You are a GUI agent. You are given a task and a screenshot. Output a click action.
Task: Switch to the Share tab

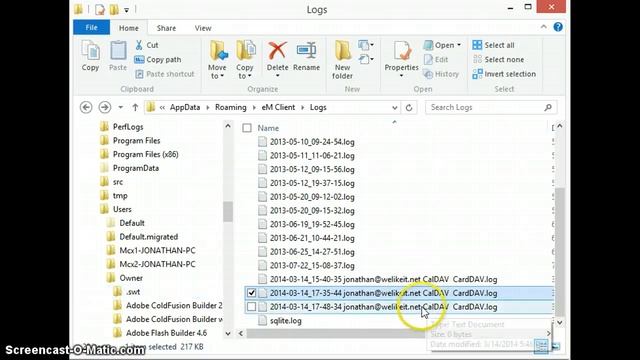click(166, 28)
